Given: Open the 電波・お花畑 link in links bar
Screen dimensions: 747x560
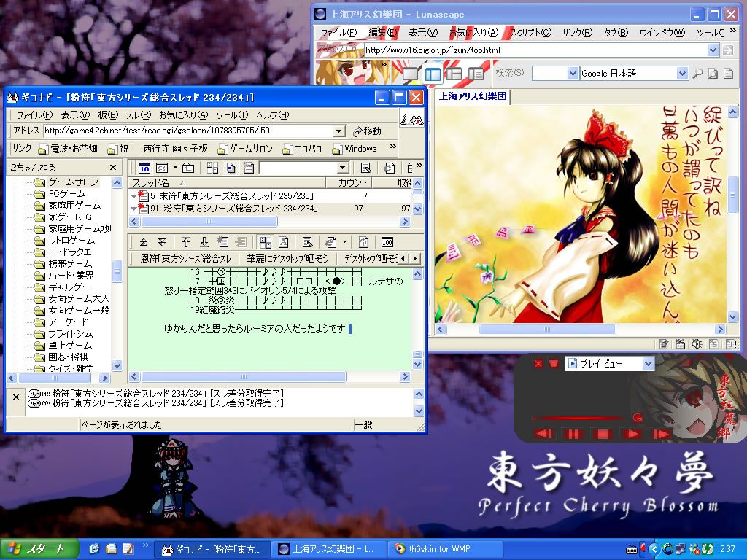Looking at the screenshot, I should click(x=68, y=149).
